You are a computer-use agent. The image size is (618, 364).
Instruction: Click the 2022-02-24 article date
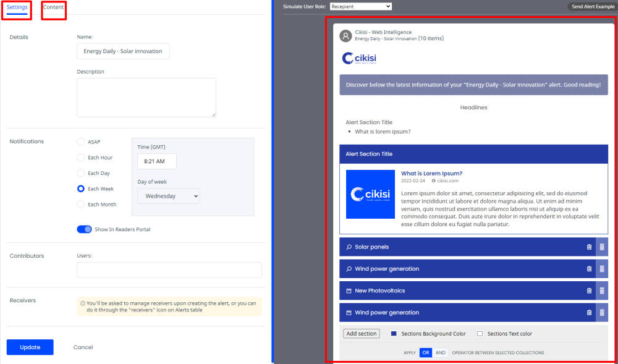(413, 181)
